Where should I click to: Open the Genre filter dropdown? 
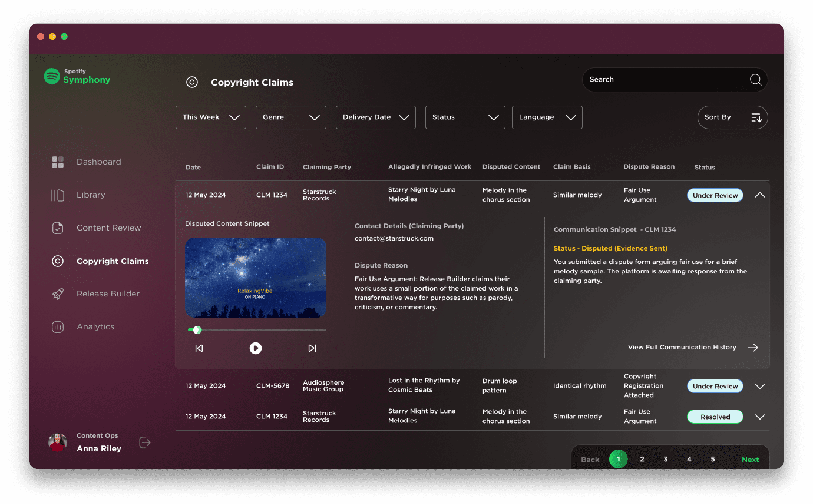290,117
